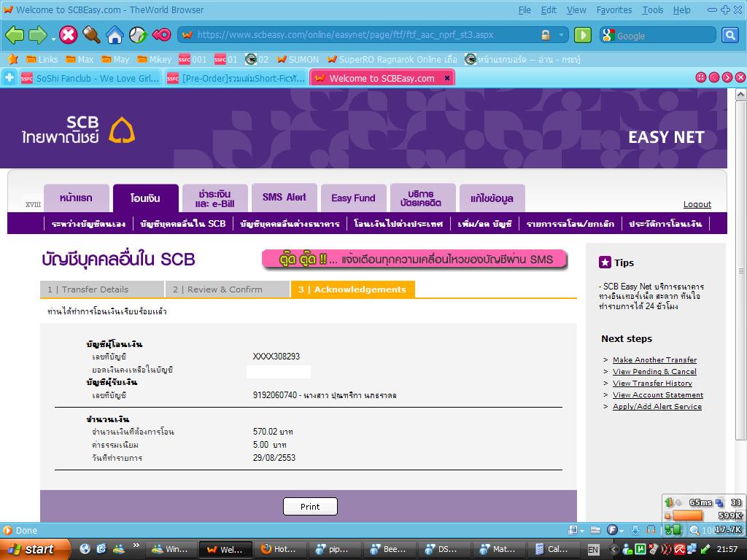Go to the Home page icon
This screenshot has height=560, width=747.
pos(115,35)
